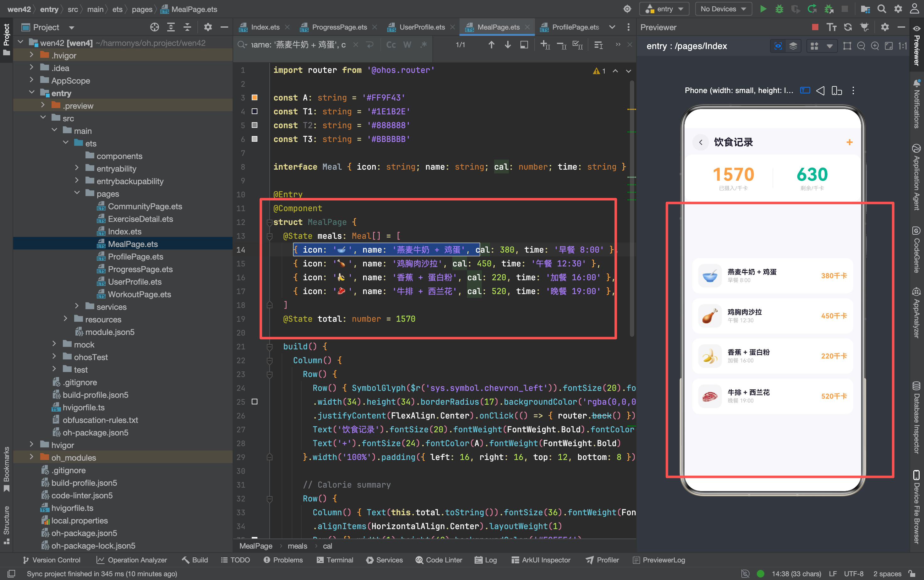Rotate the preview phone device
Viewport: 924px width, 580px height.
(x=837, y=90)
